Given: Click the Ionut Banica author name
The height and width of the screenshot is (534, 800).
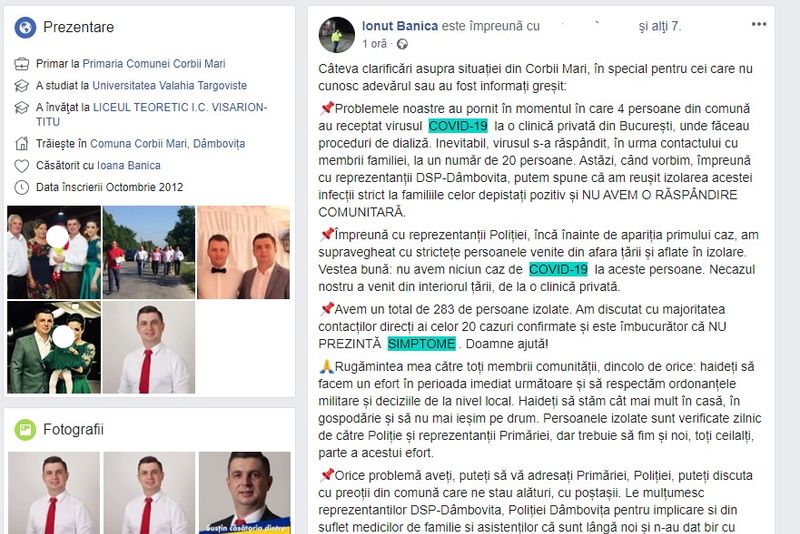Looking at the screenshot, I should click(x=399, y=26).
